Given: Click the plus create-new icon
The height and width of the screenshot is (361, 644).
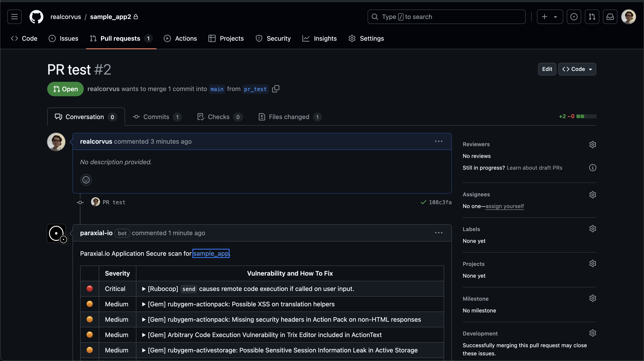Looking at the screenshot, I should pos(544,17).
